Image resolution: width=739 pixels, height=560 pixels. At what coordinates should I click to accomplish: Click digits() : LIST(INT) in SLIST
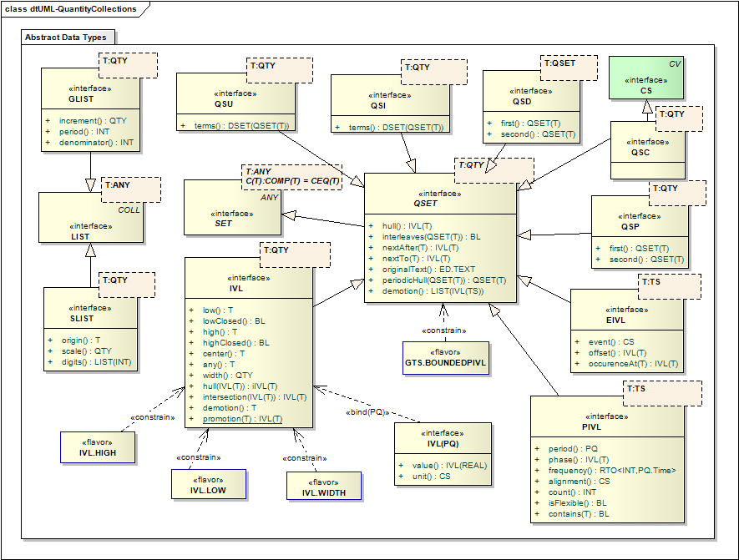point(96,361)
